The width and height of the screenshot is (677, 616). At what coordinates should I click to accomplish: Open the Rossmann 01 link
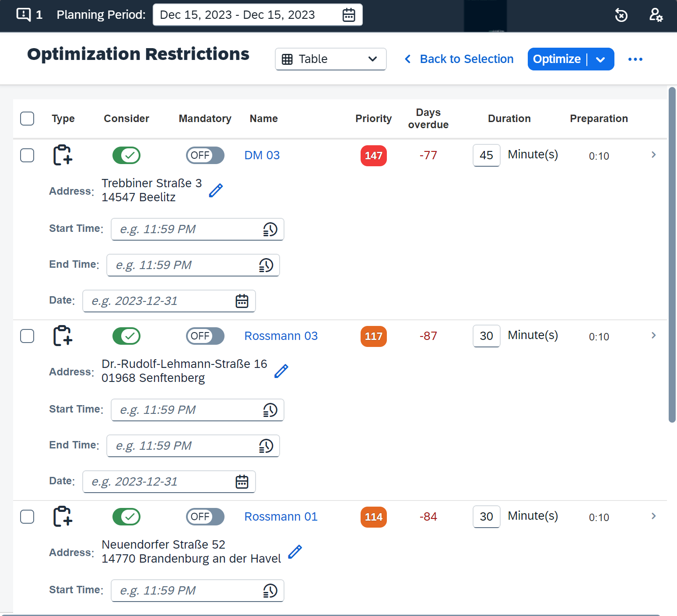coord(281,517)
